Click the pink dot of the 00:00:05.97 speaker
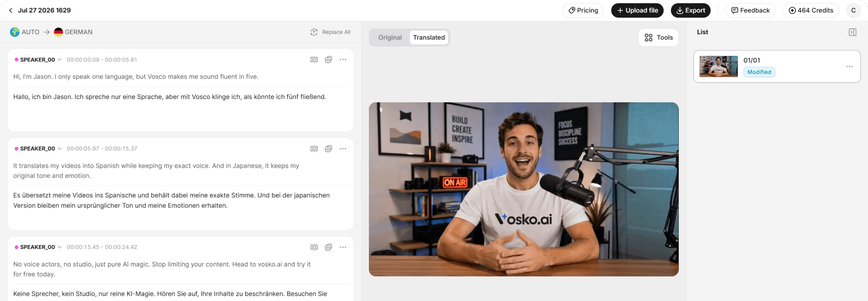The width and height of the screenshot is (868, 301). [16, 149]
